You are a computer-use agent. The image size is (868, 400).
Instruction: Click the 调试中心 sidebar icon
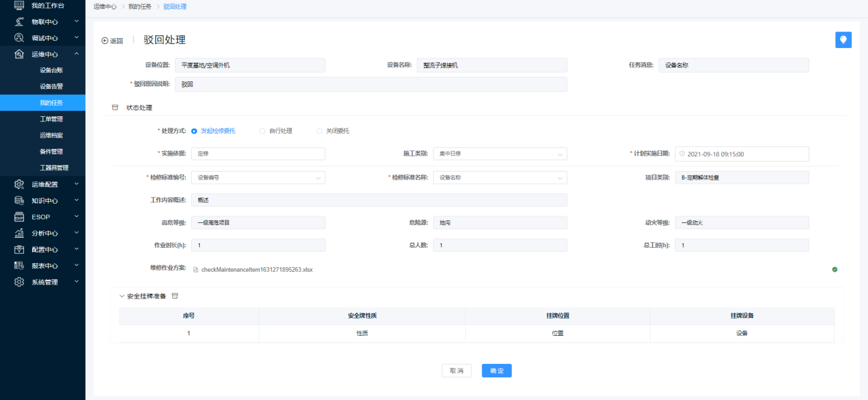19,38
